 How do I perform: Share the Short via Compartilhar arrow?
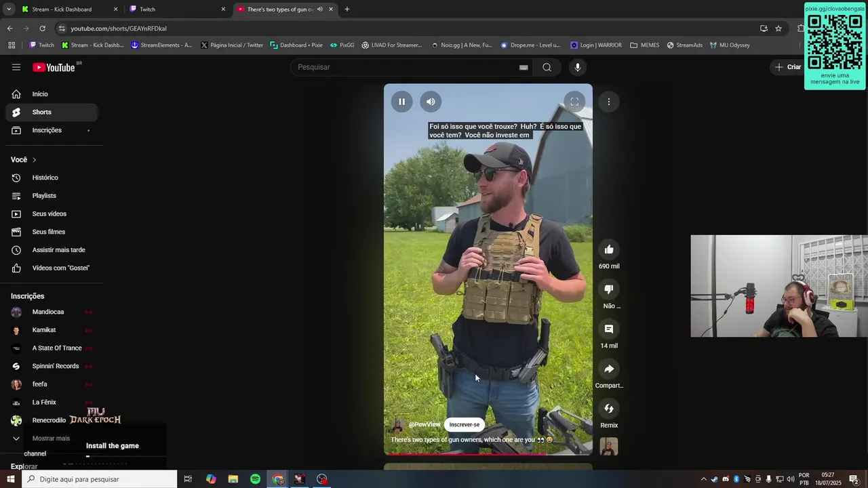609,369
